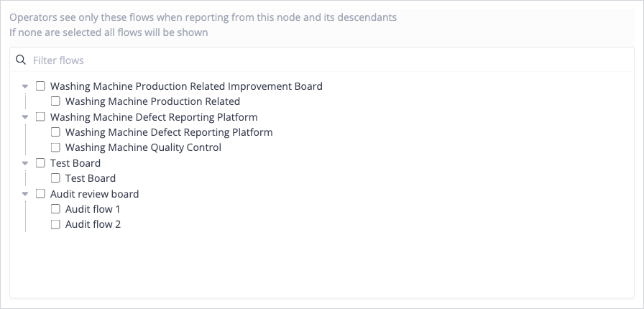Check parent Washing Machine Defect Reporting Platform box
Image resolution: width=644 pixels, height=309 pixels.
click(x=40, y=116)
